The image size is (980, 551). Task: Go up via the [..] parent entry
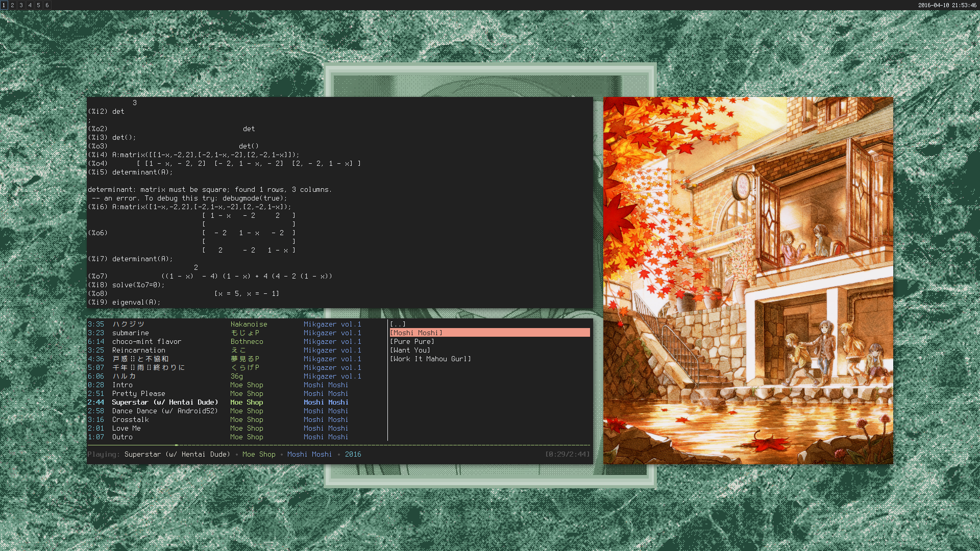398,324
